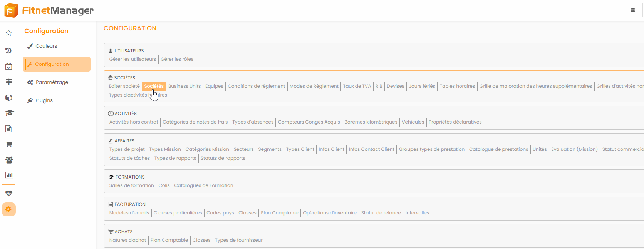Open the Paramétrage menu item
This screenshot has width=644, height=249.
pyautogui.click(x=52, y=82)
